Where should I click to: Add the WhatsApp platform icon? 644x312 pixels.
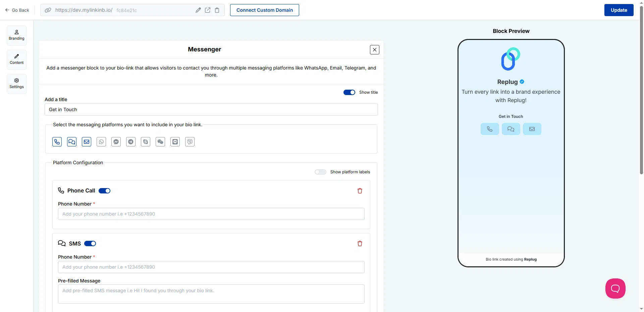[101, 142]
